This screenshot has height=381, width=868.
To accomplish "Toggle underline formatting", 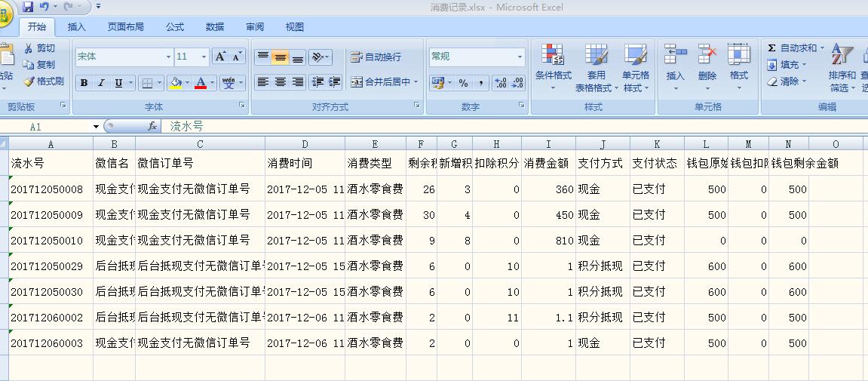I will point(118,83).
